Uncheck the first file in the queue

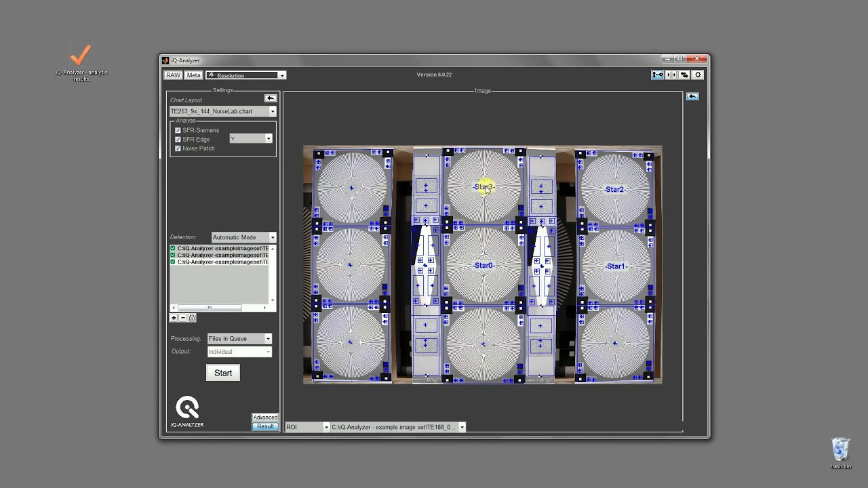coord(173,249)
